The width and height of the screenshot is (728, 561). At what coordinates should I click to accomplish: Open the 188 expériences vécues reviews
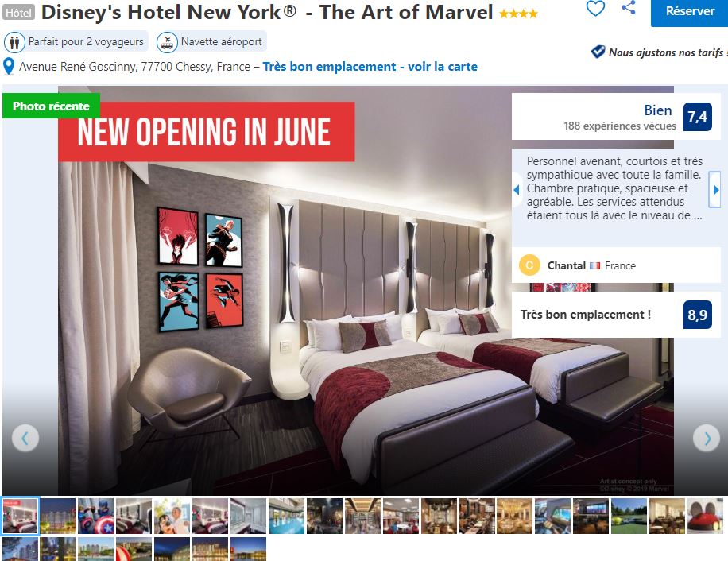(620, 126)
